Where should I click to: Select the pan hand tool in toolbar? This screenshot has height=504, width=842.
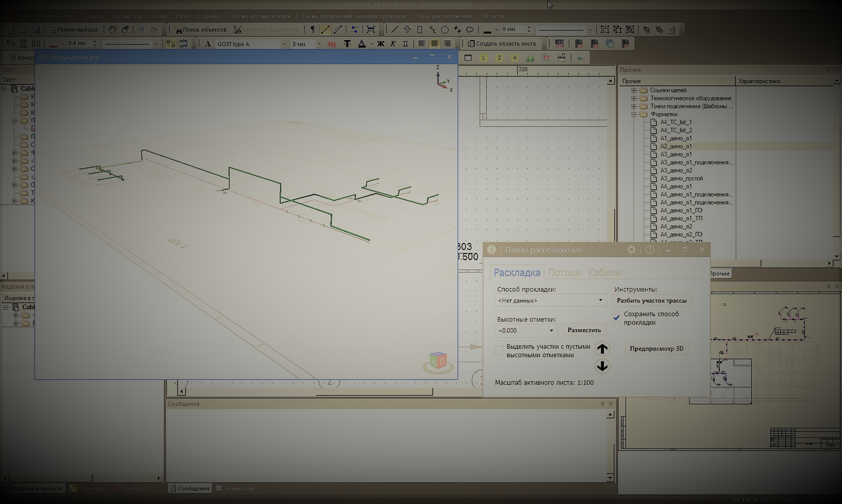[112, 30]
